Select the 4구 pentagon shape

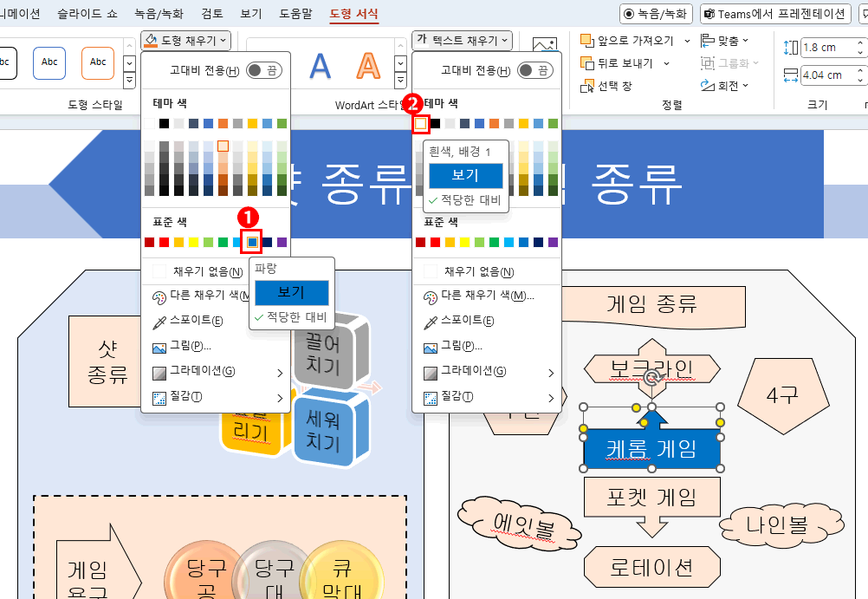coord(782,396)
